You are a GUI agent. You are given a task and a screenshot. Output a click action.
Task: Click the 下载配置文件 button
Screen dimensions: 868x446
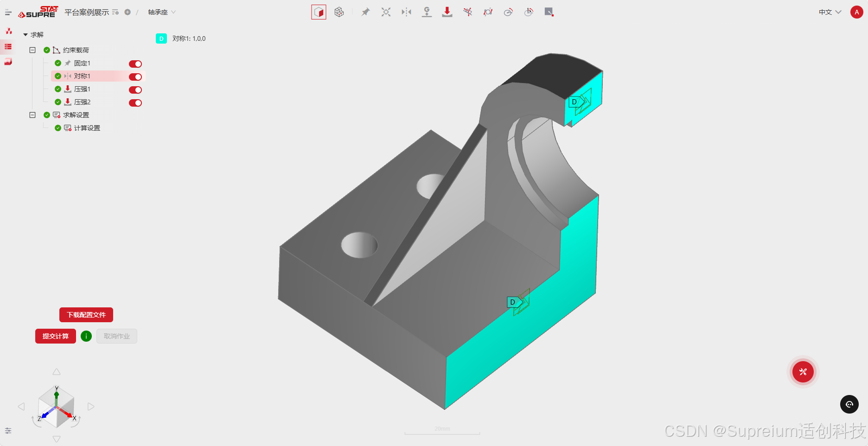[x=86, y=315]
